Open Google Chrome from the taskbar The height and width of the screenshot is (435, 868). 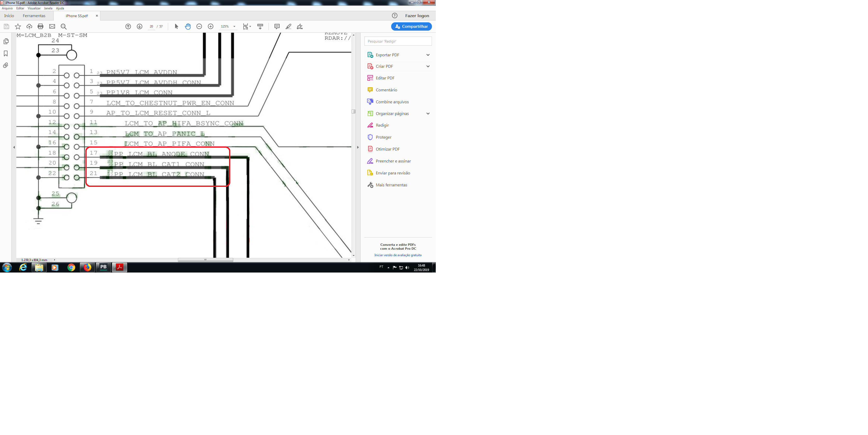(71, 267)
